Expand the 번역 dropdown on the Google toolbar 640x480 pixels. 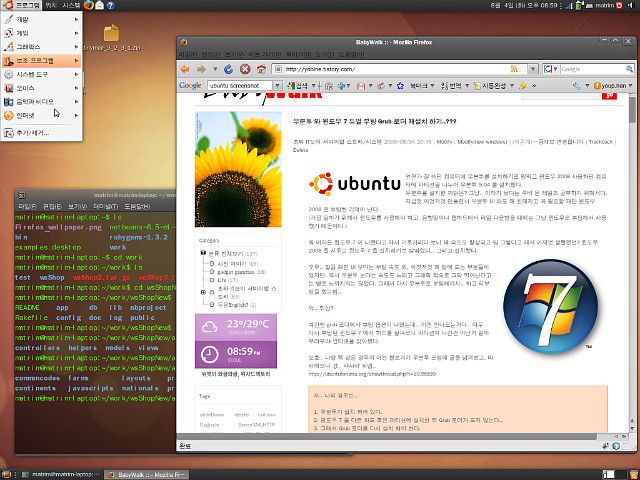click(467, 86)
